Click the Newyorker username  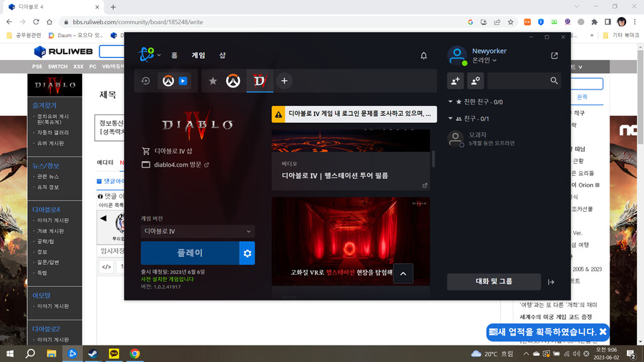point(489,51)
